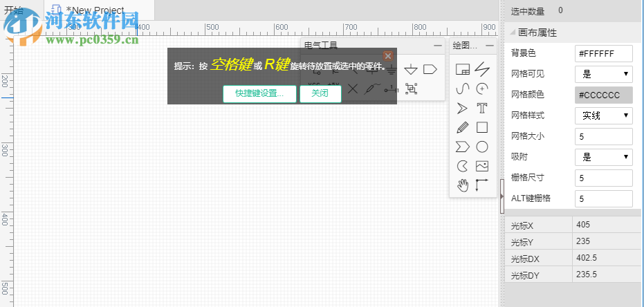The width and height of the screenshot is (644, 307).
Task: Select the text T tool
Action: [x=481, y=108]
